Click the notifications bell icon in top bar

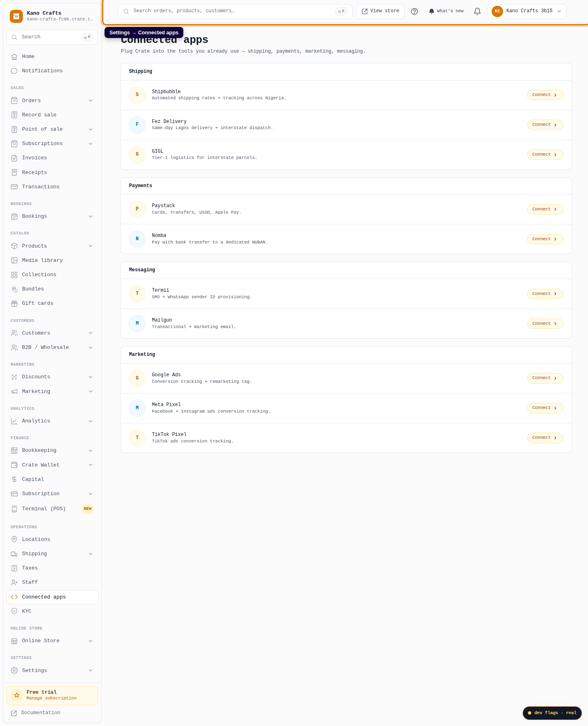[x=477, y=11]
